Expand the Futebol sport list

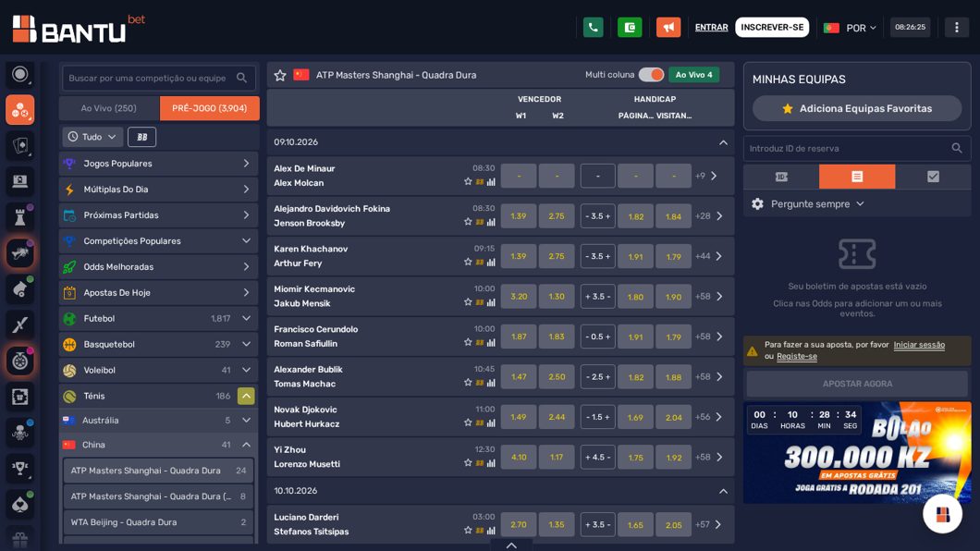246,319
